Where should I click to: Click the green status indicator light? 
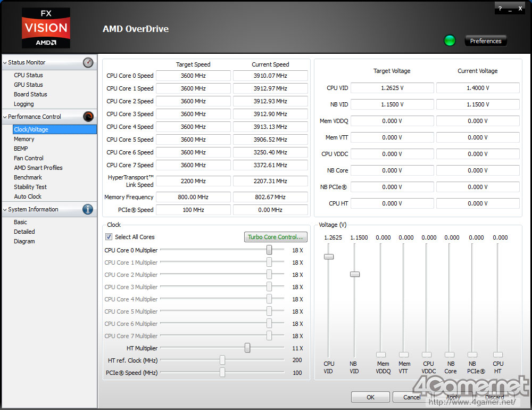[x=450, y=41]
